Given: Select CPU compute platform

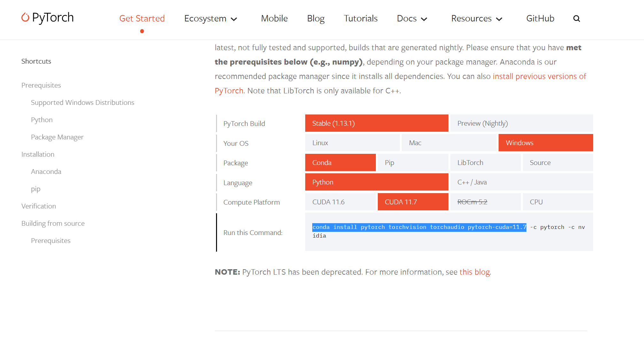Looking at the screenshot, I should point(558,202).
